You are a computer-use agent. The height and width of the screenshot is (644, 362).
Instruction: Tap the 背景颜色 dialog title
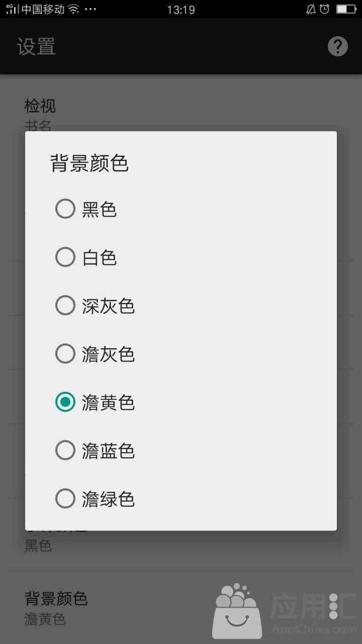coord(89,164)
